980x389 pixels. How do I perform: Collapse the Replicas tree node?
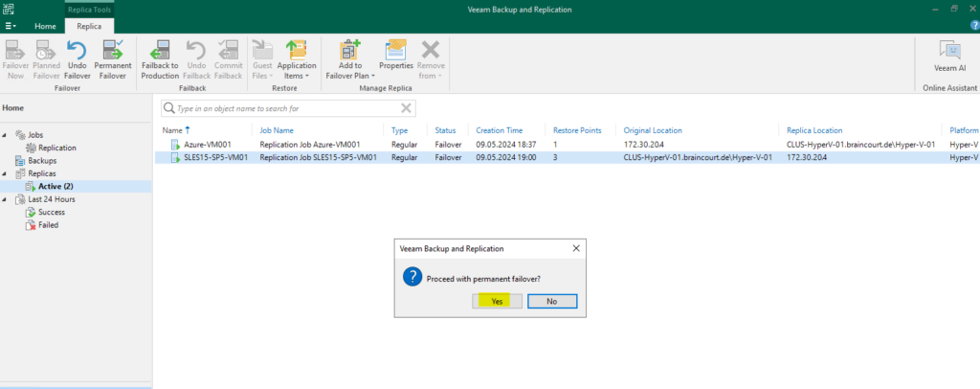pyautogui.click(x=5, y=173)
